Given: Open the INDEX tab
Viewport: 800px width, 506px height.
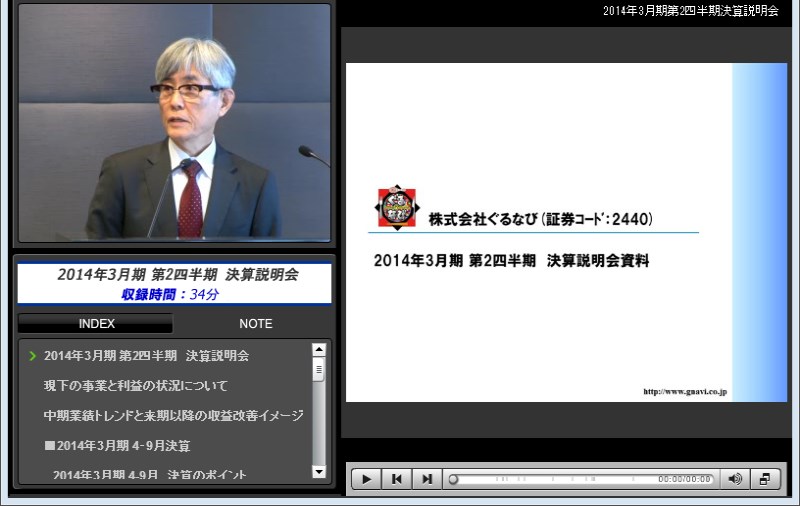Looking at the screenshot, I should point(96,324).
